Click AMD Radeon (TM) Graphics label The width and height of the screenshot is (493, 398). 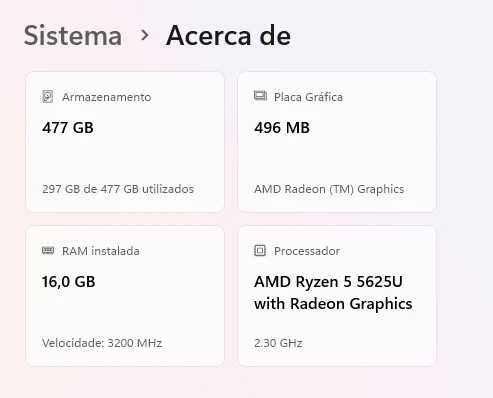click(x=329, y=189)
